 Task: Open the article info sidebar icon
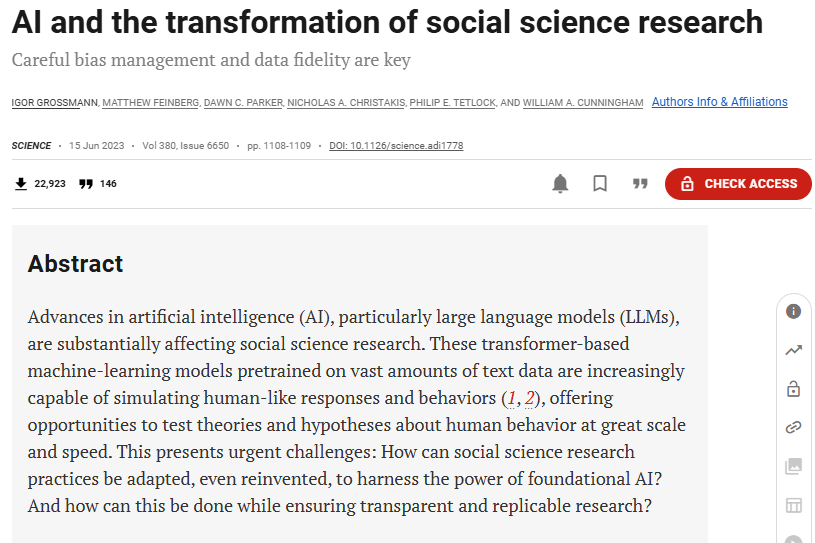(x=793, y=311)
